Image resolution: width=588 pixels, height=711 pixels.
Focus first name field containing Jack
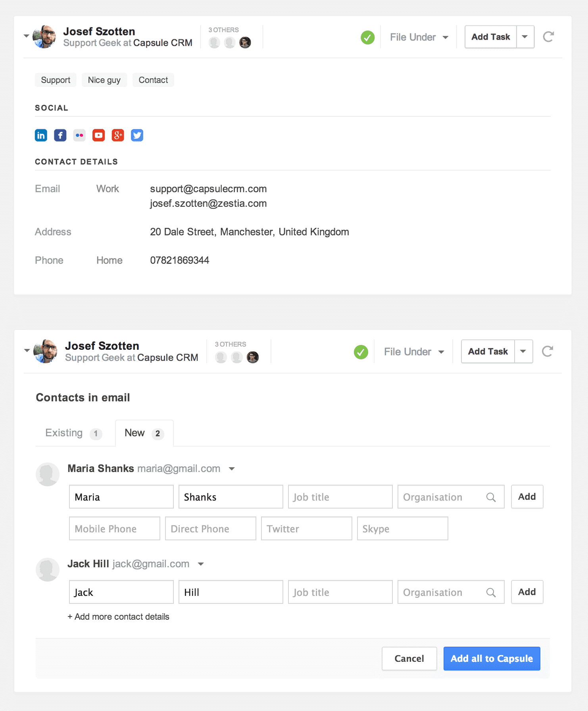[x=121, y=592]
